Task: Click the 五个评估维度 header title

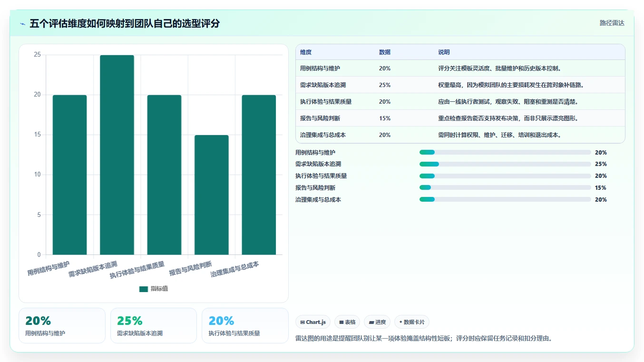Action: click(x=125, y=23)
